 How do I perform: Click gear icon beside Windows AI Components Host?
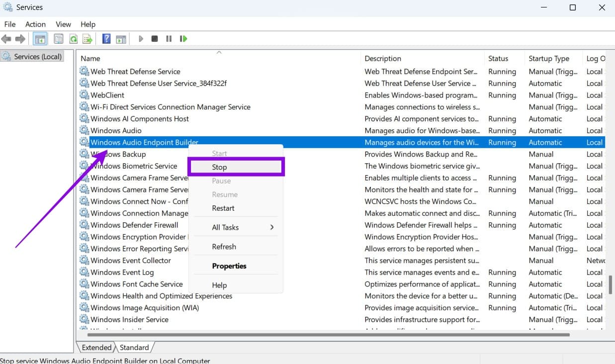[84, 119]
